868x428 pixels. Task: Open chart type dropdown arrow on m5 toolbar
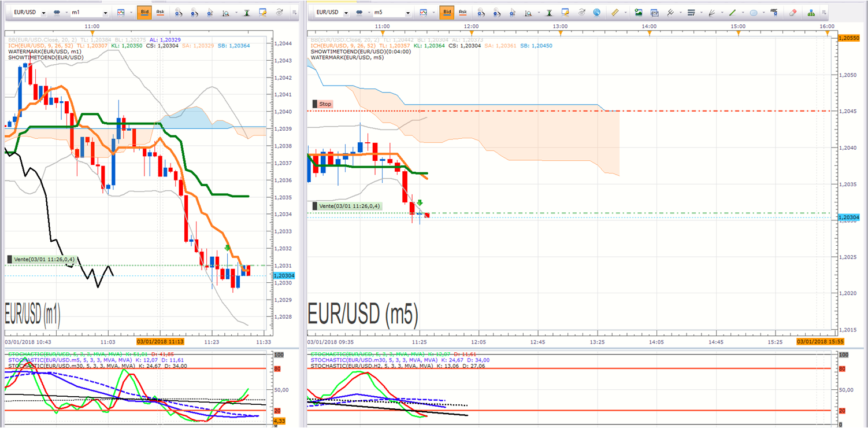[x=433, y=13]
